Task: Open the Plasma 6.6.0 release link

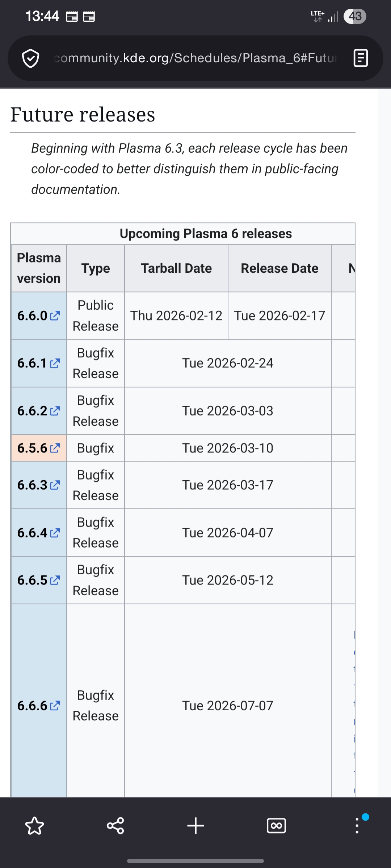Action: point(38,316)
